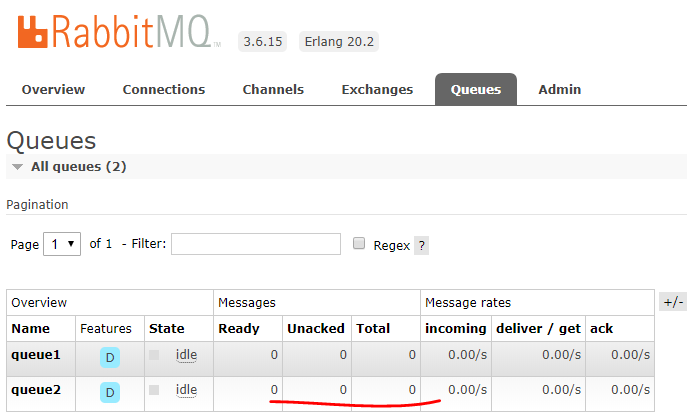Click the D feature badge for queue2

tap(110, 392)
